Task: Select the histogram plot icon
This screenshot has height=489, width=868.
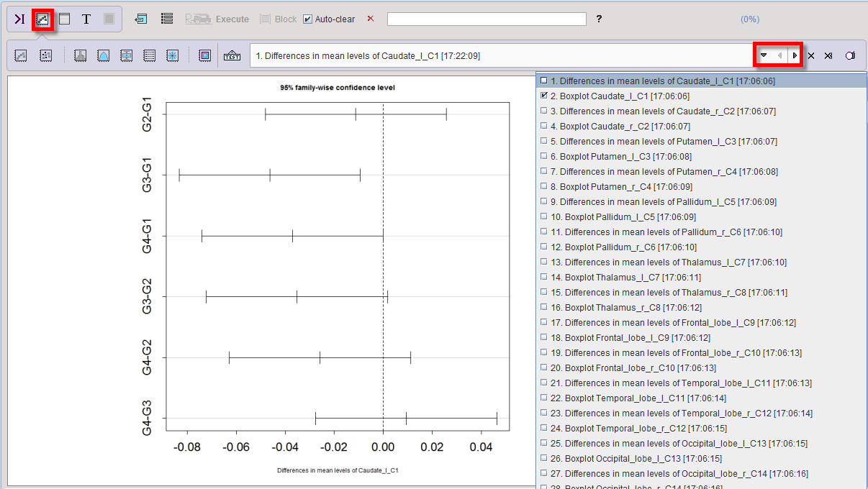Action: click(x=80, y=55)
